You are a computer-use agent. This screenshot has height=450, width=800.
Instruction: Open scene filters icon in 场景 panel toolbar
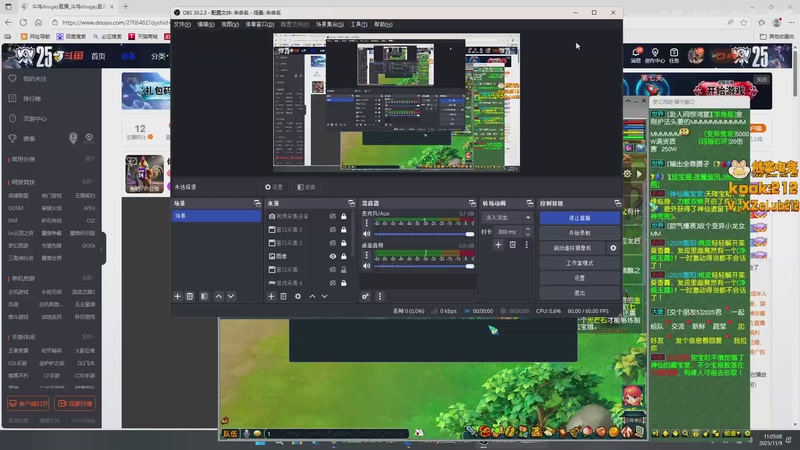[204, 296]
